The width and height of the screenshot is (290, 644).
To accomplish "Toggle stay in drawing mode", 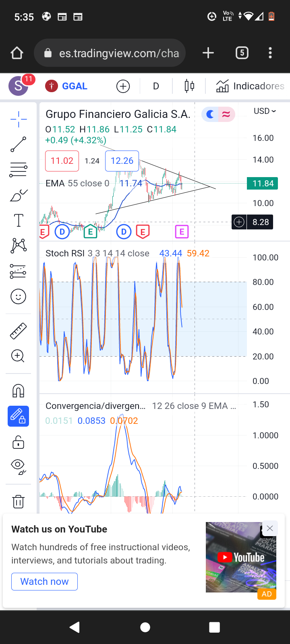I will (18, 416).
